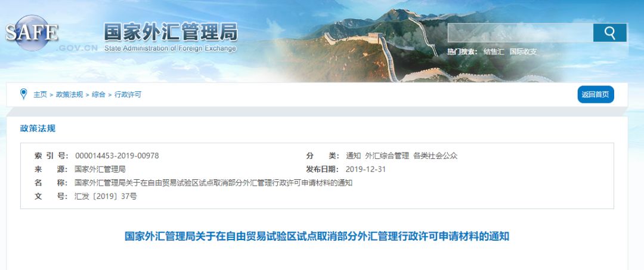Image resolution: width=644 pixels, height=270 pixels.
Task: Open the 主页 breadcrumb link
Action: pyautogui.click(x=41, y=94)
